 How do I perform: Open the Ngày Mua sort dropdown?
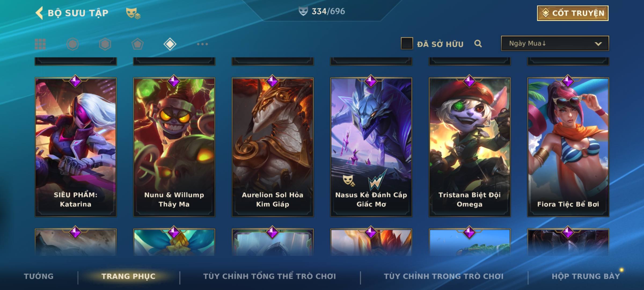(555, 43)
